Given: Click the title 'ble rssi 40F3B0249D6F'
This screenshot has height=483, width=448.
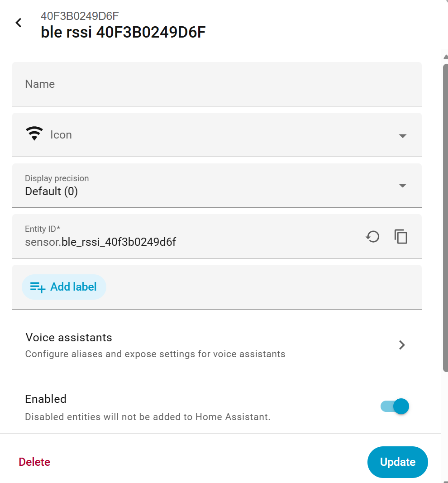Looking at the screenshot, I should tap(123, 33).
